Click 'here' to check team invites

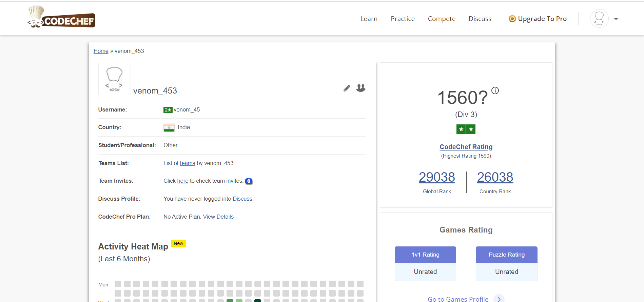[183, 181]
